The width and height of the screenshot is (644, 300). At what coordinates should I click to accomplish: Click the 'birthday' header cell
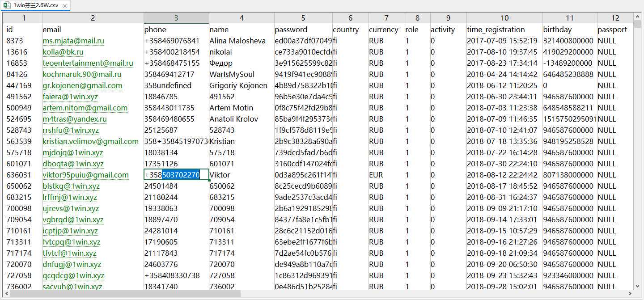point(570,30)
